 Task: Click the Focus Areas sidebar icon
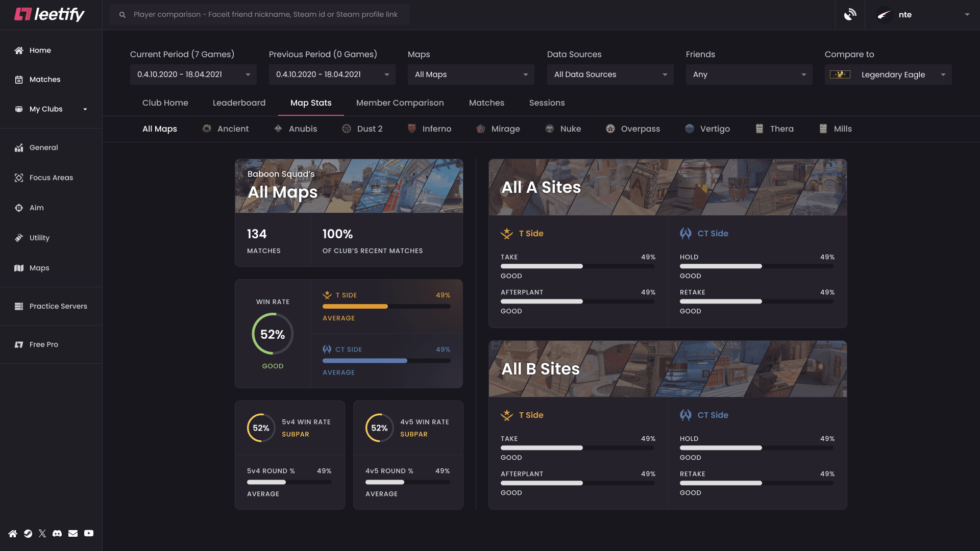[x=19, y=178]
